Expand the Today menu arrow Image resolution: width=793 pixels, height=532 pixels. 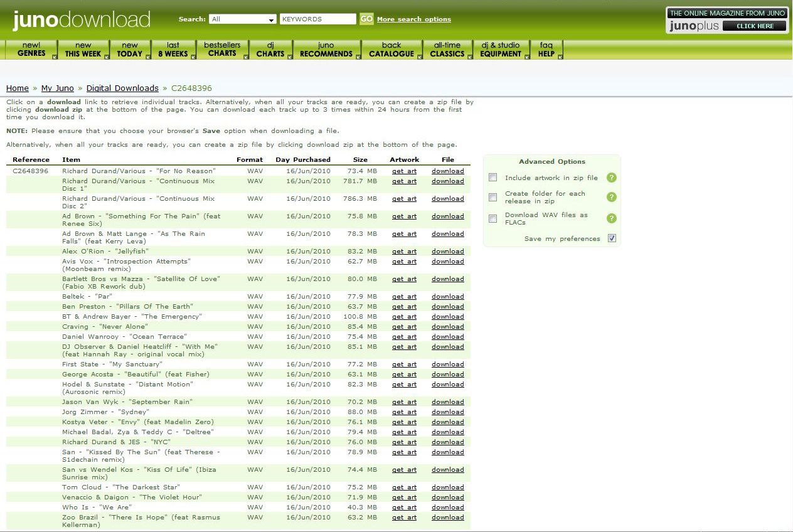pos(148,56)
